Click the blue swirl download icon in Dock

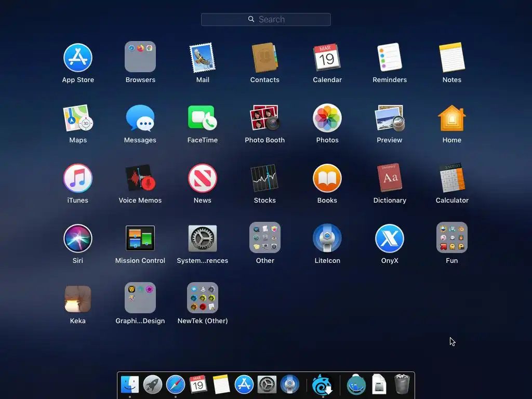pos(322,384)
